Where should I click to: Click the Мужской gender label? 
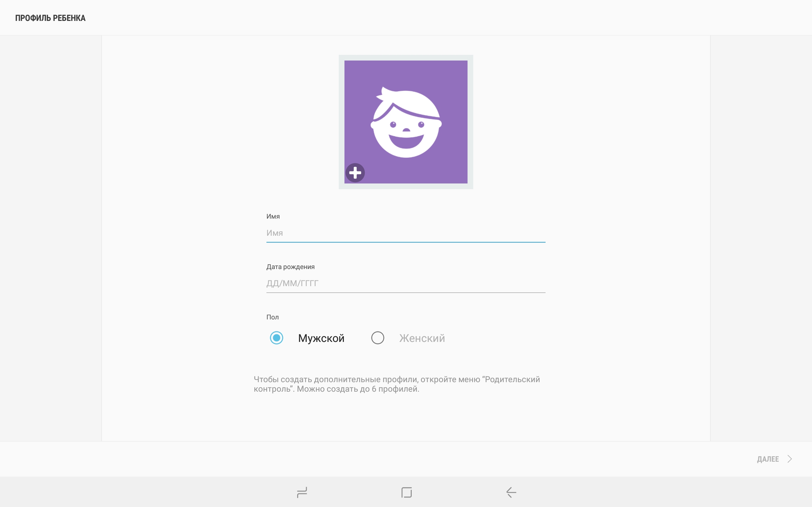pos(321,338)
